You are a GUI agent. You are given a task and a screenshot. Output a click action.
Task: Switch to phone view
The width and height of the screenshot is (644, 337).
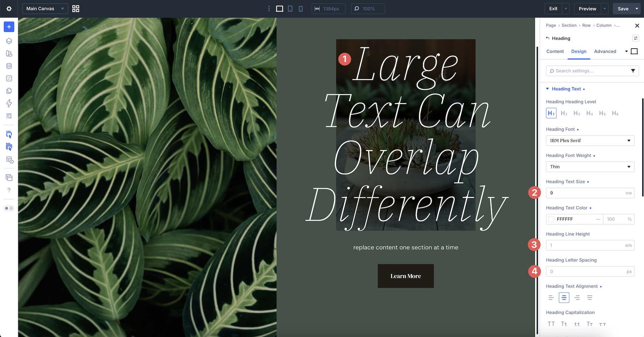click(301, 9)
